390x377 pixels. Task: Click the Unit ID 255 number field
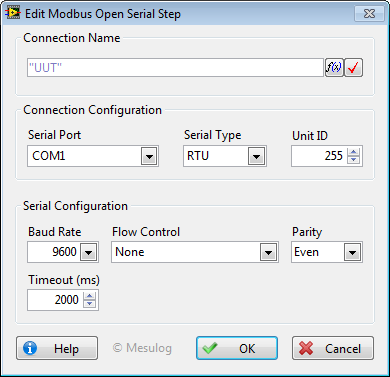[320, 156]
